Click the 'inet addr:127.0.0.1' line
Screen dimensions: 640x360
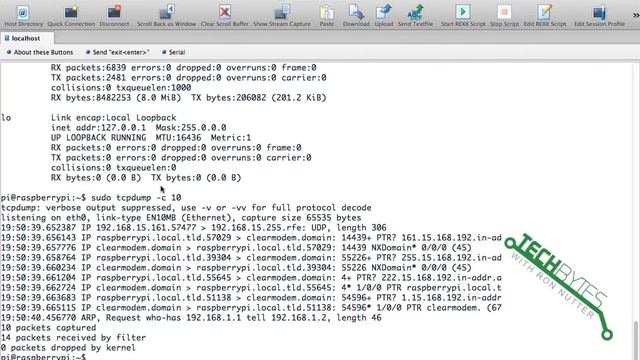(x=138, y=128)
